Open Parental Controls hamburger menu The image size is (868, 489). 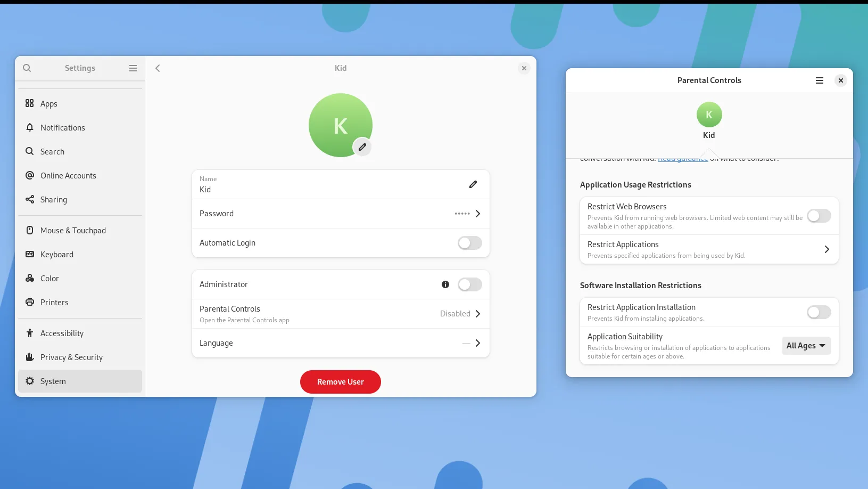[x=820, y=80]
